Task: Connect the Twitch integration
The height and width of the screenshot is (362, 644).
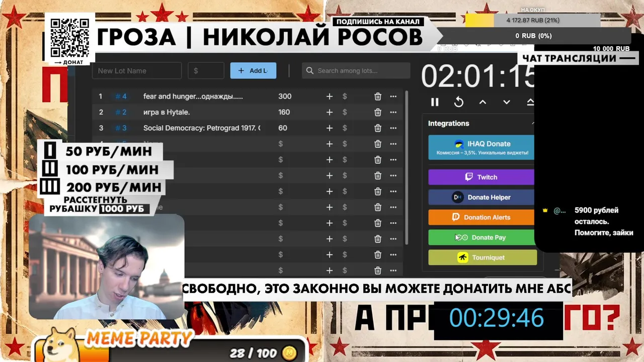Action: (482, 177)
